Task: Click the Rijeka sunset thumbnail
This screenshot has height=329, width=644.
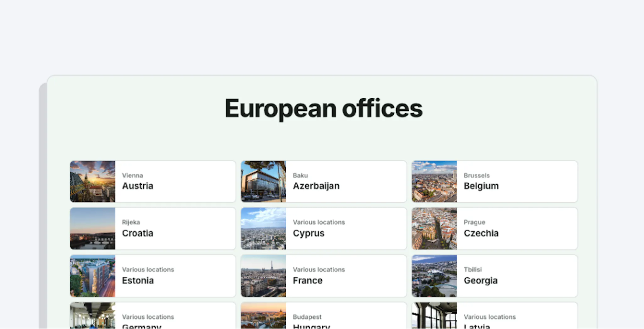Action: [93, 229]
